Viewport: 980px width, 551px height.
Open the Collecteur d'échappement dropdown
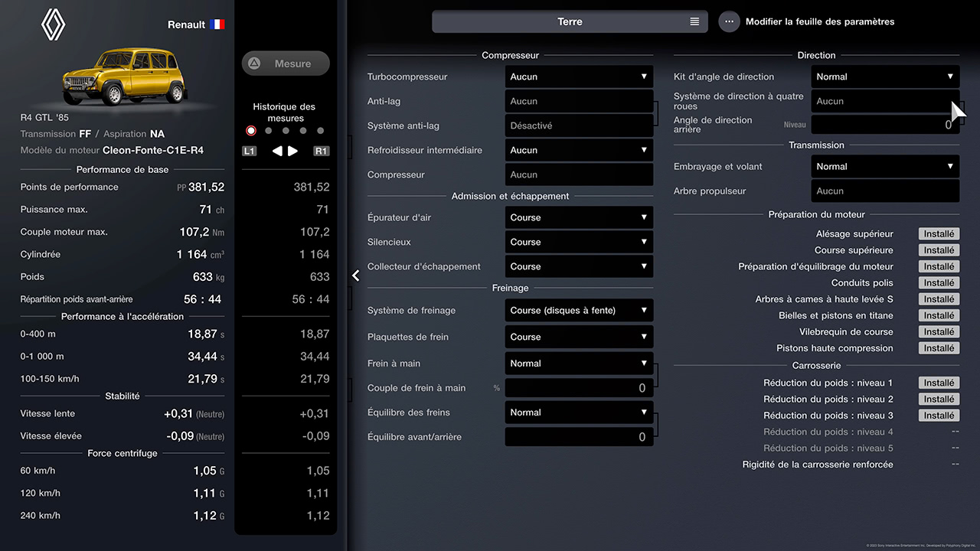pos(579,266)
